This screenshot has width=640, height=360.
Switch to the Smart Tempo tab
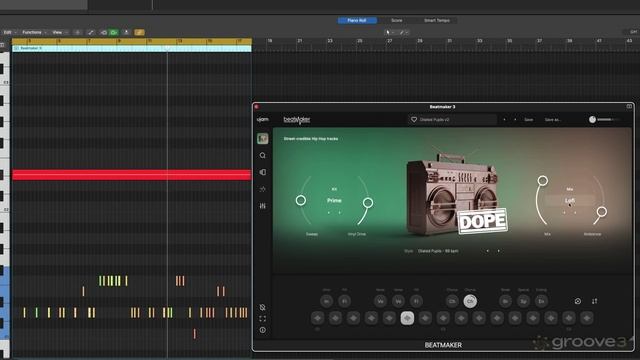[437, 20]
